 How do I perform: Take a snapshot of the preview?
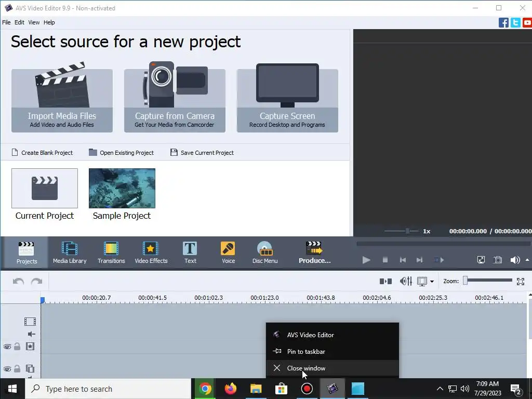[498, 260]
